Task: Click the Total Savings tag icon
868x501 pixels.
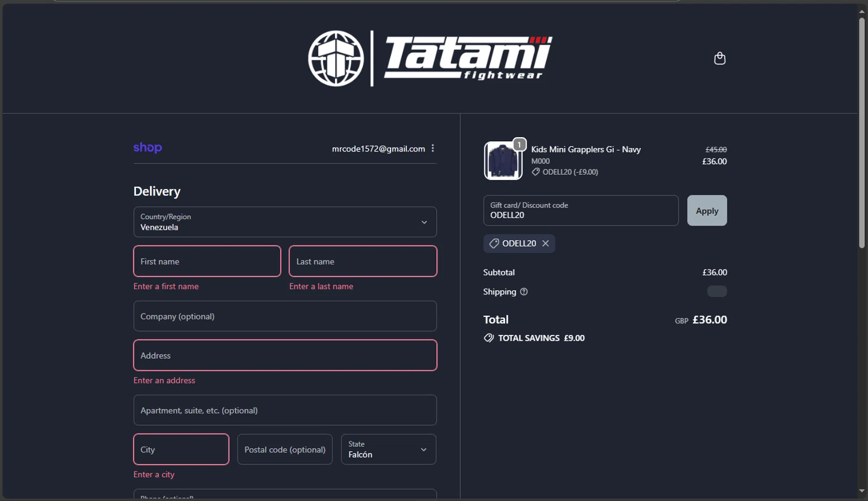Action: tap(489, 338)
